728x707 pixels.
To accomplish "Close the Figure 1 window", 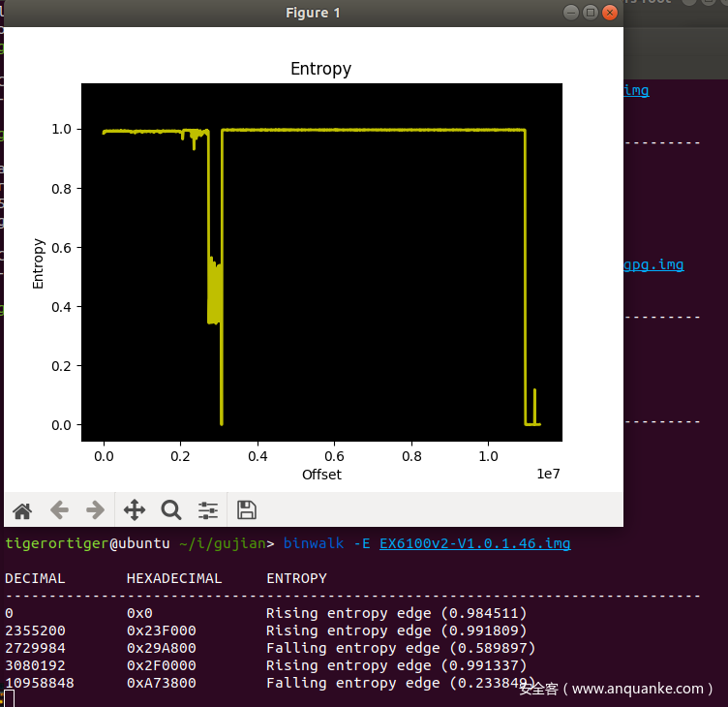I will point(610,13).
